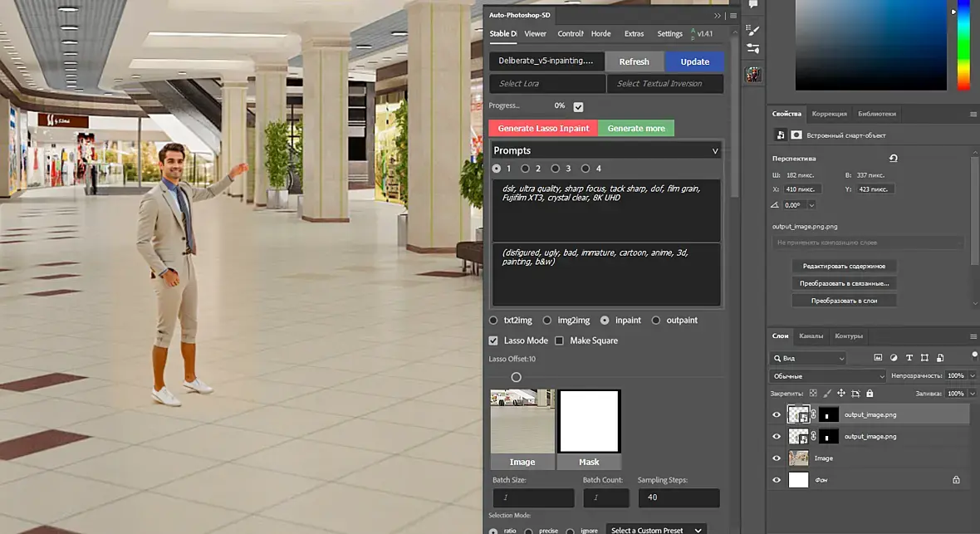Open the Properties panel menu icon
The image size is (980, 534).
pyautogui.click(x=973, y=114)
